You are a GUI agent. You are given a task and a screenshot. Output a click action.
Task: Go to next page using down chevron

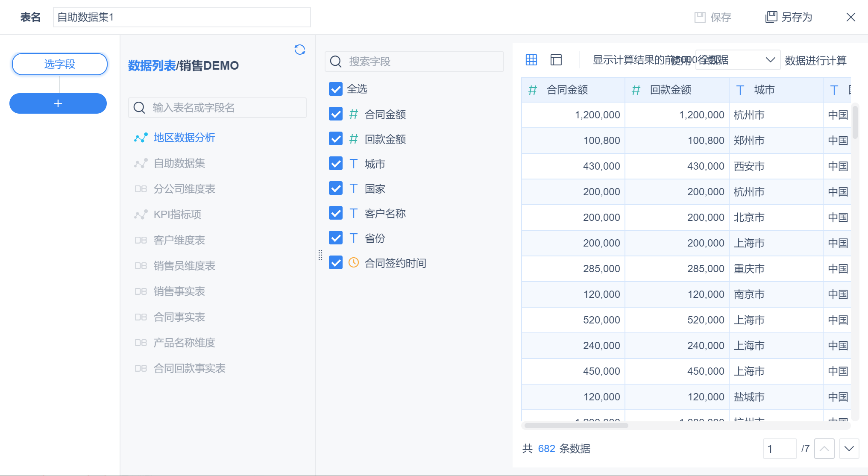849,449
